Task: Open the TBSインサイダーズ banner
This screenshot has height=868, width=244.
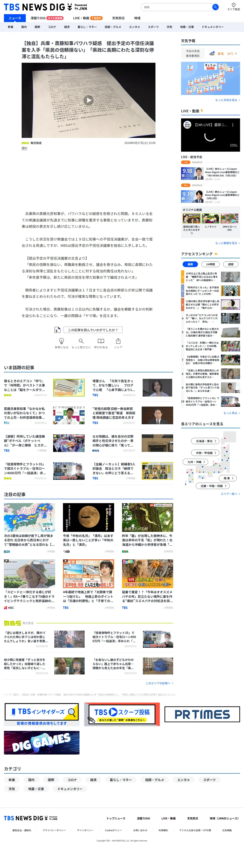Action: pos(42,714)
